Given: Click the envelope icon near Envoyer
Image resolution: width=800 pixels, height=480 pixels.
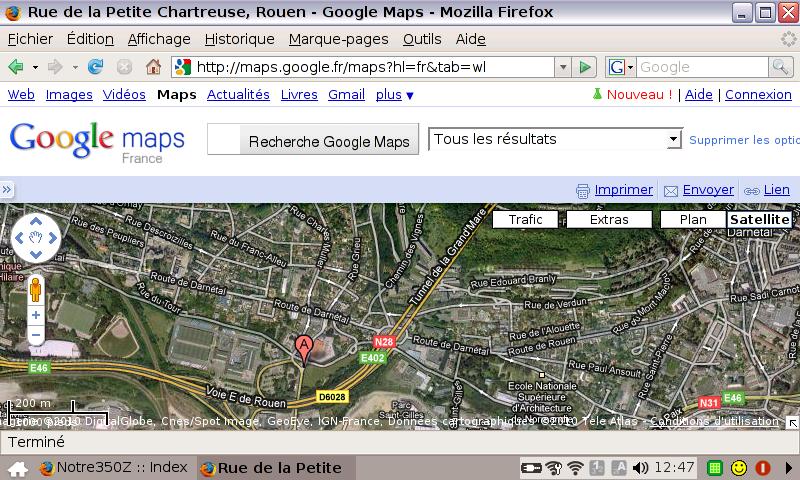Looking at the screenshot, I should pyautogui.click(x=671, y=191).
